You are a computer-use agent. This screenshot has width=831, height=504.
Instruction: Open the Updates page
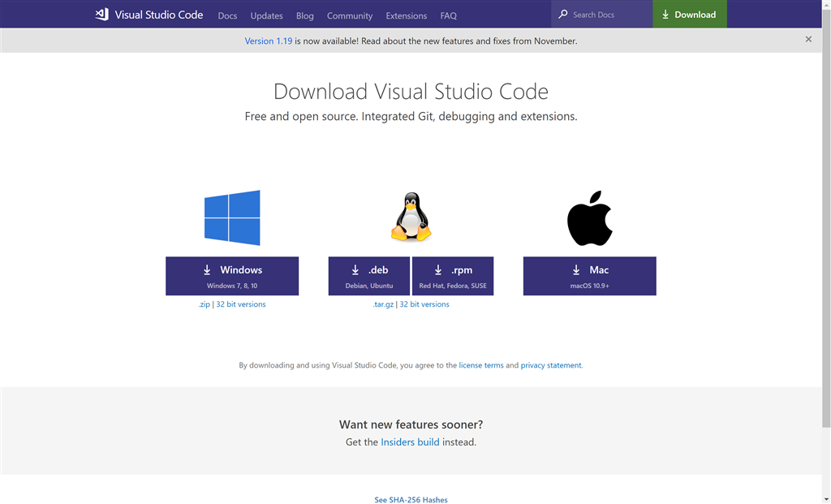pos(266,15)
